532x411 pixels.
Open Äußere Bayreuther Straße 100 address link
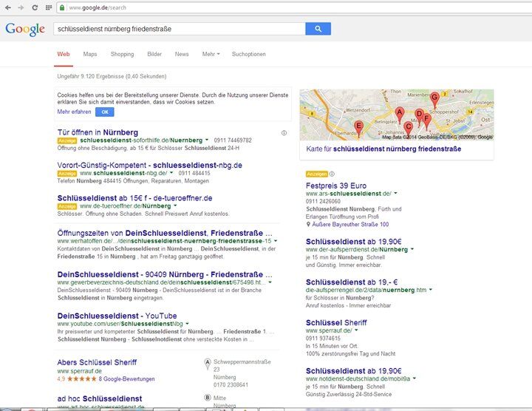[350, 224]
